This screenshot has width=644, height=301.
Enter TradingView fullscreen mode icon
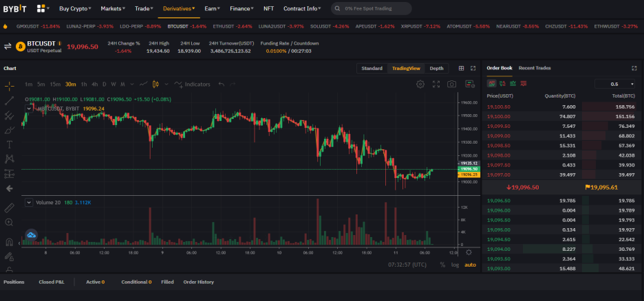coord(436,84)
